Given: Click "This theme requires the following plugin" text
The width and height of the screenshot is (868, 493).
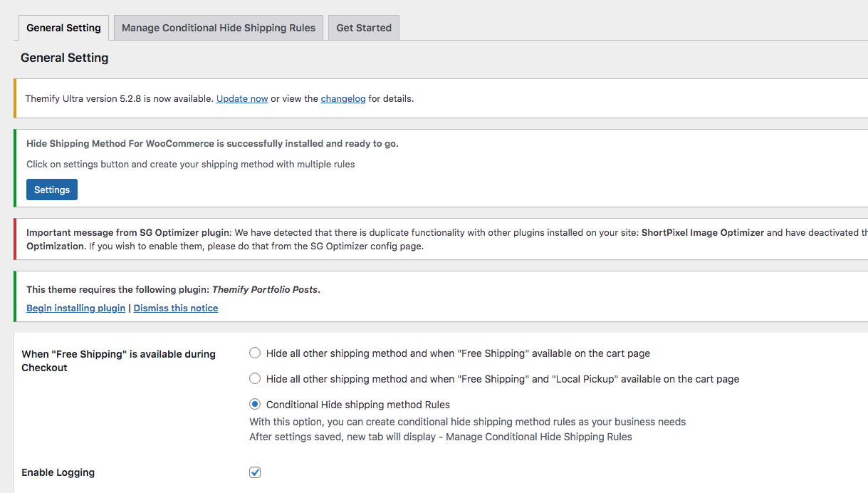Looking at the screenshot, I should tap(118, 290).
